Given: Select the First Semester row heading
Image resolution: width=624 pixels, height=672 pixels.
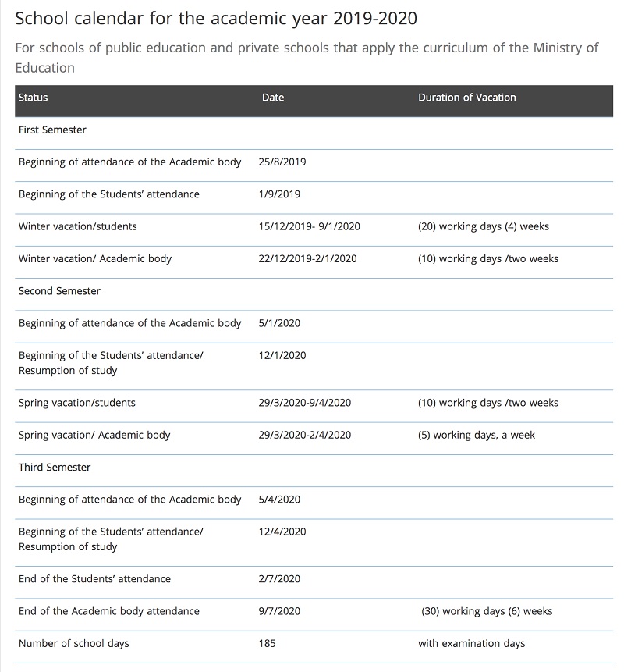Looking at the screenshot, I should (52, 130).
